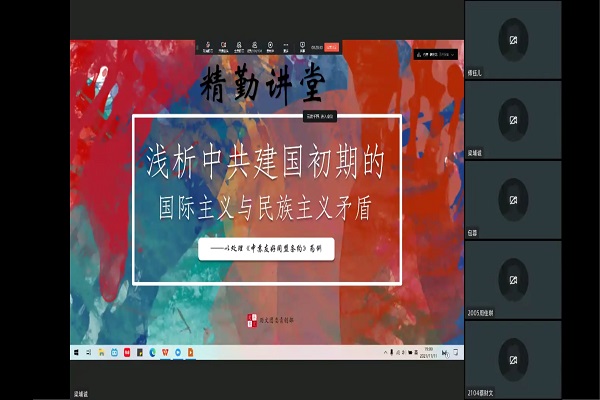Click the dark tooltip label below toolbar
This screenshot has width=600, height=400.
(318, 116)
